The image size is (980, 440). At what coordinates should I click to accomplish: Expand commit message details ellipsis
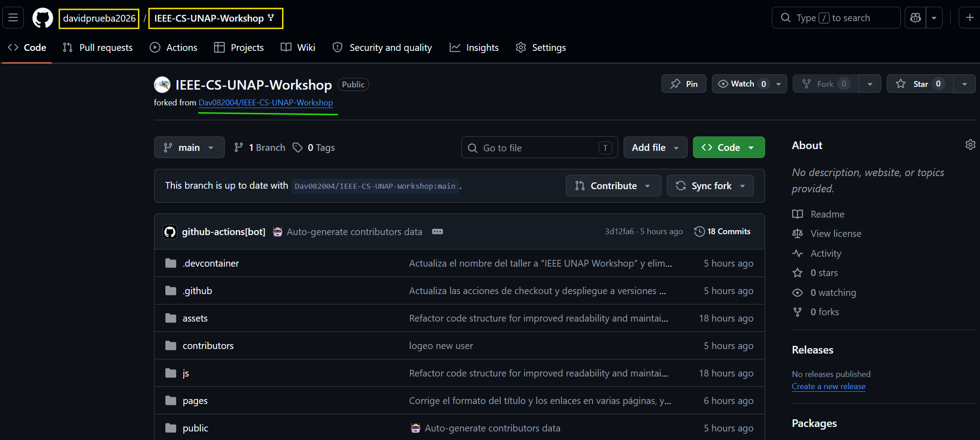pos(438,231)
